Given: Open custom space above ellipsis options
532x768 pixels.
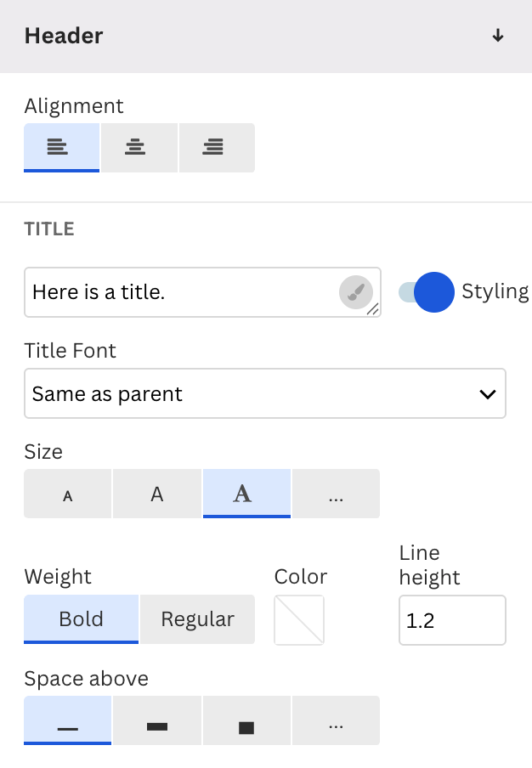Looking at the screenshot, I should pos(336,721).
